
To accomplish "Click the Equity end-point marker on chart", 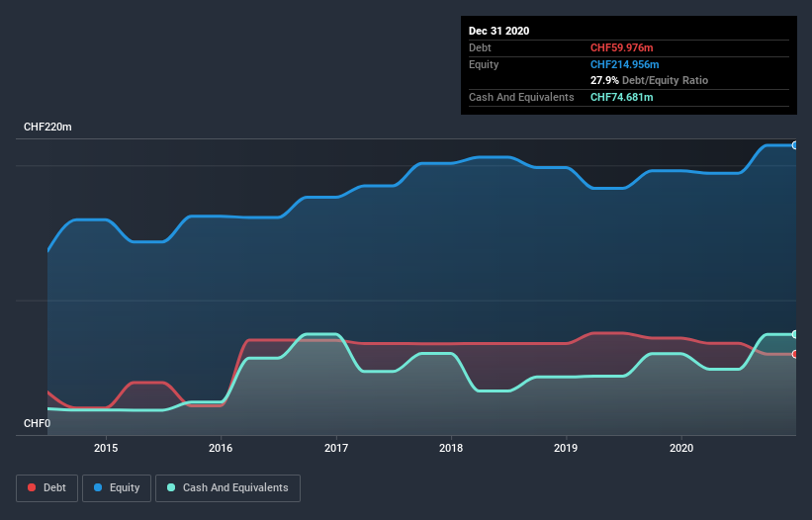I will coord(795,145).
